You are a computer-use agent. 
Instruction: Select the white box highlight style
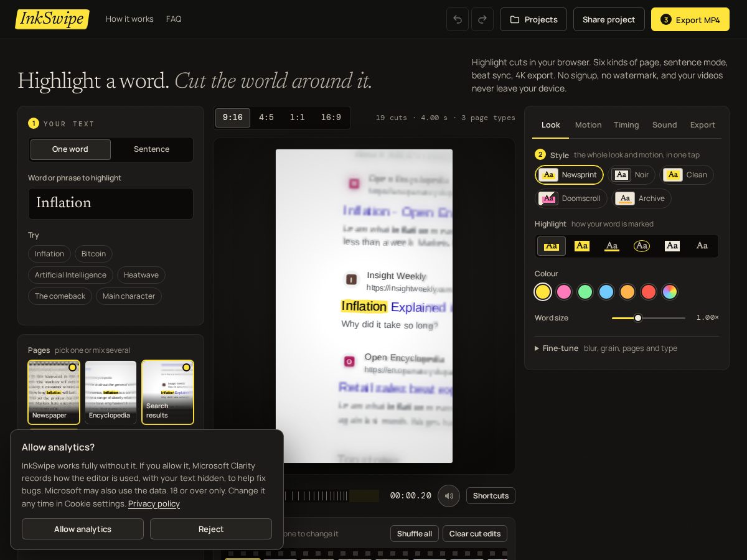(672, 246)
